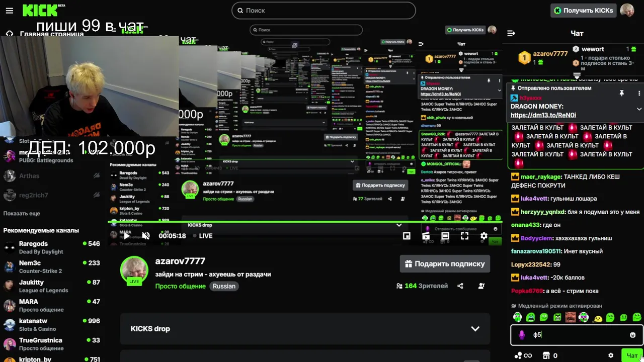The height and width of the screenshot is (362, 644).
Task: Click the green stream progress bar
Action: click(305, 221)
